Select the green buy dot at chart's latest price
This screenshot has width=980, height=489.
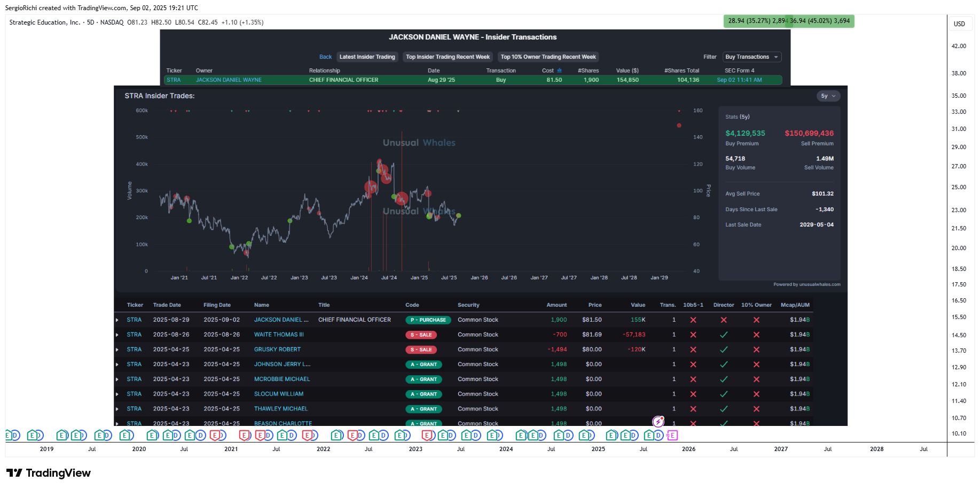(x=459, y=216)
